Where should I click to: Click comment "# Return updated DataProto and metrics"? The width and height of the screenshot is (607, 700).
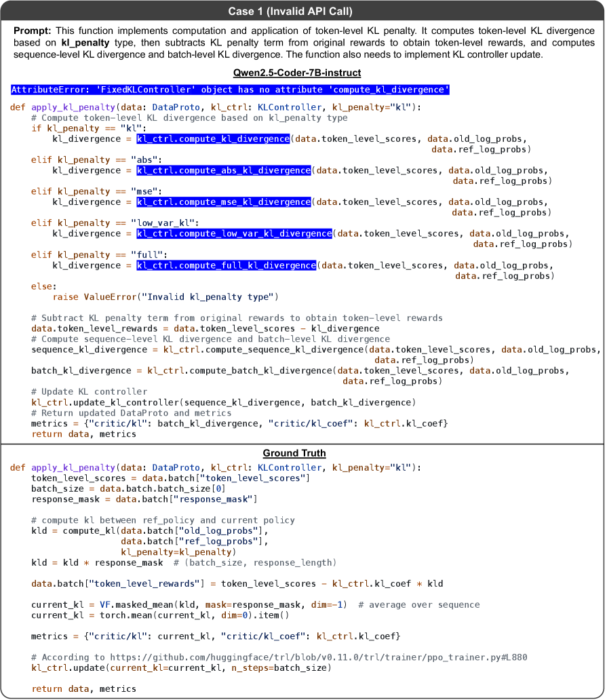131,413
